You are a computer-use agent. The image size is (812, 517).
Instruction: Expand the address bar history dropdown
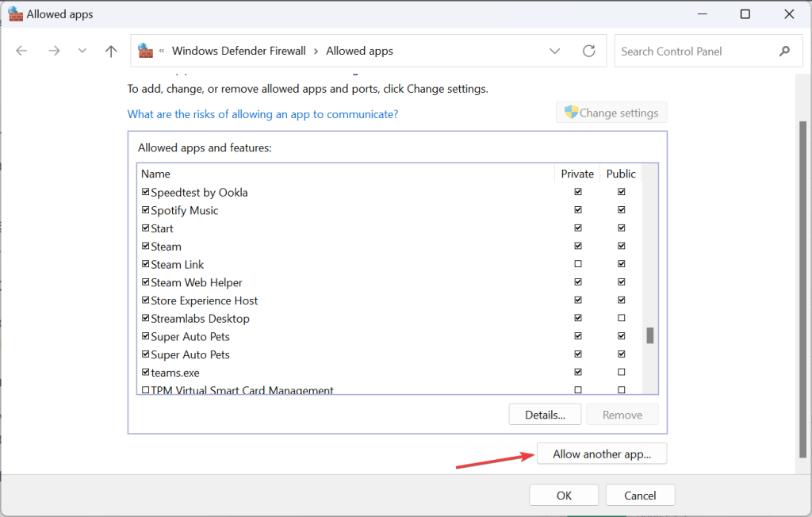[x=554, y=51]
